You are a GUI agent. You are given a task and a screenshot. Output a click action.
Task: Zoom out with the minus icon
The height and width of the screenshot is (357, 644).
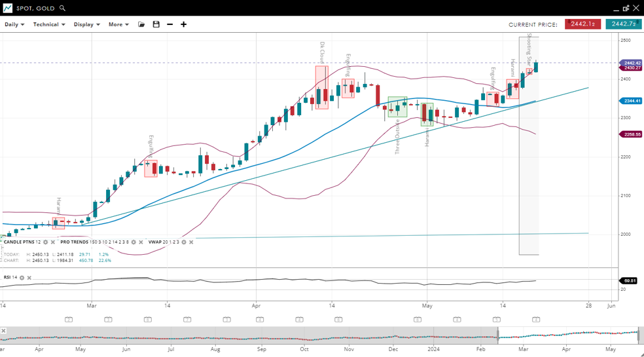(170, 24)
